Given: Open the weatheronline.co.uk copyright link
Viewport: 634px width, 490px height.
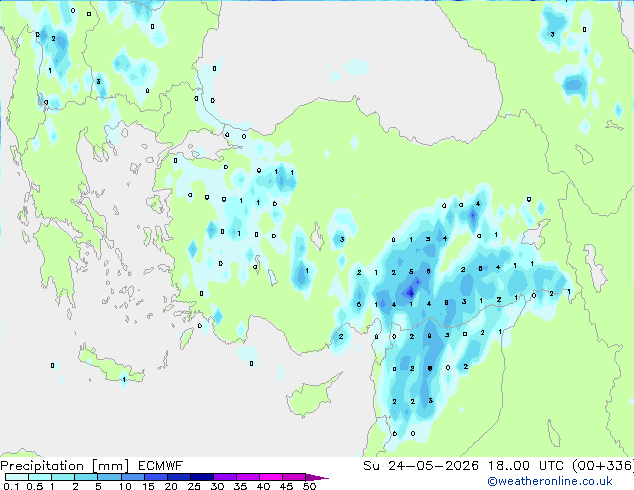Looking at the screenshot, I should pos(550,481).
